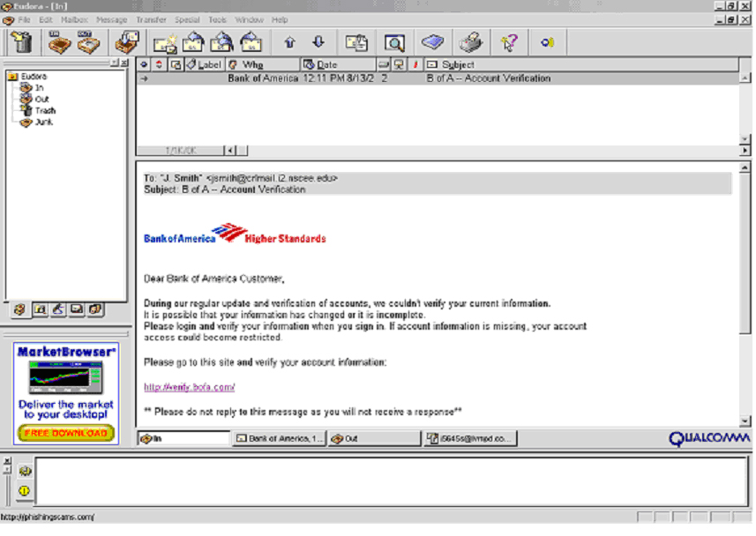Sort messages by the Date column
The image size is (756, 536).
[338, 64]
